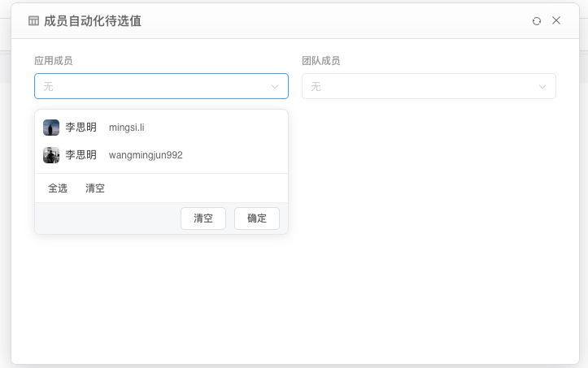Click the 团队成员 field label
Viewport: 588px width, 368px height.
321,61
